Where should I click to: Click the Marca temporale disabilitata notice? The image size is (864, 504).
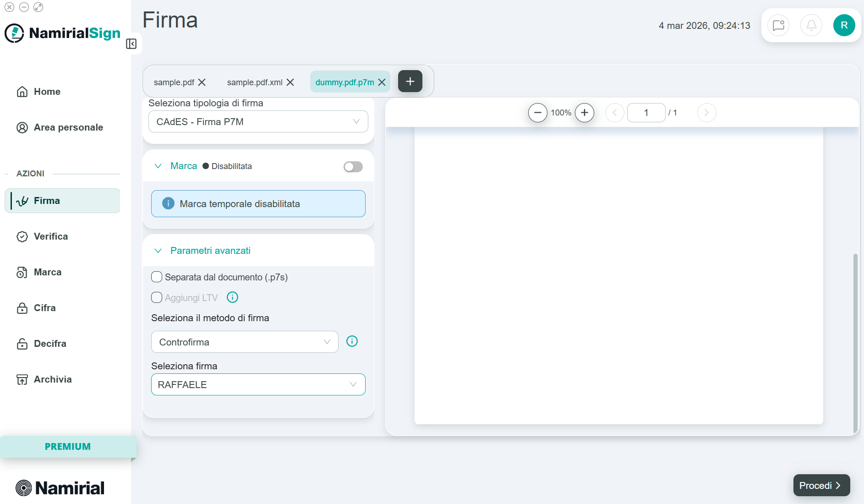click(258, 204)
